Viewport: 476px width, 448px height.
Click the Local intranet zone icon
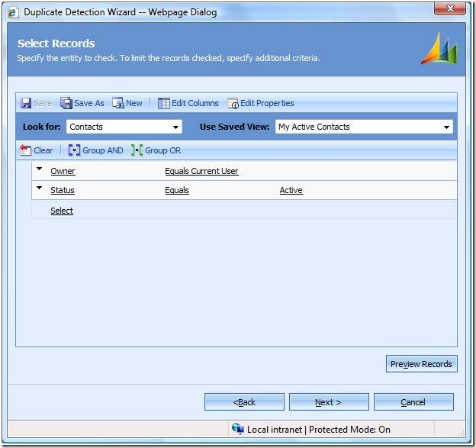click(238, 429)
